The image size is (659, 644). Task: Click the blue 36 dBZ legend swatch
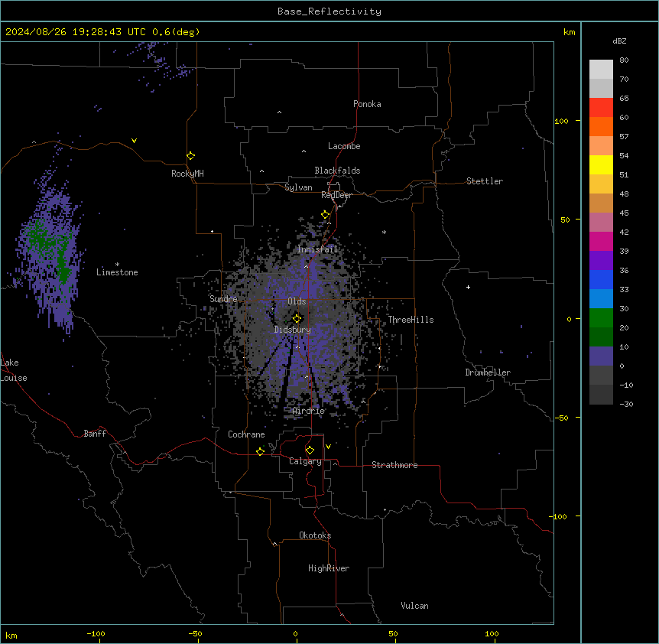tap(601, 279)
